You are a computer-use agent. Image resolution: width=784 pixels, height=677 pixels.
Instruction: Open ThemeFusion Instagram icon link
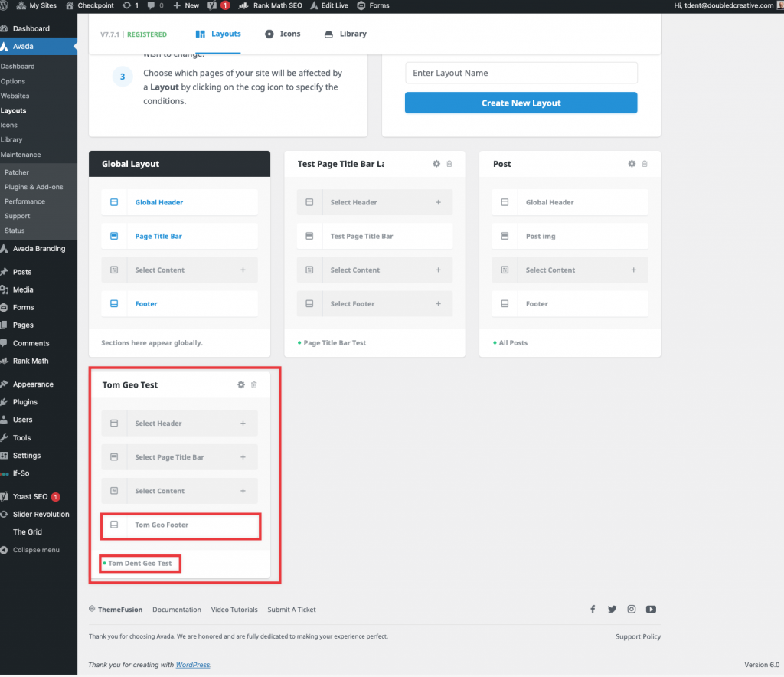[632, 609]
